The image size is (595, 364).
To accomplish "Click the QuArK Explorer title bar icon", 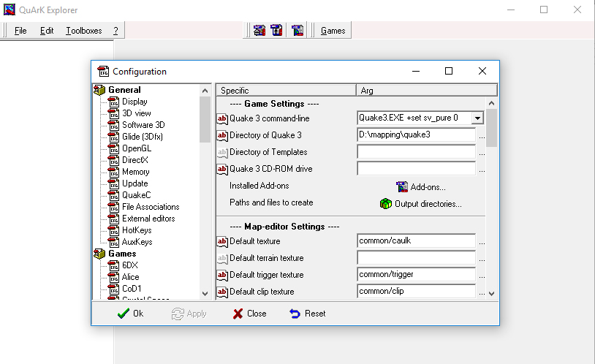I will pos(10,10).
